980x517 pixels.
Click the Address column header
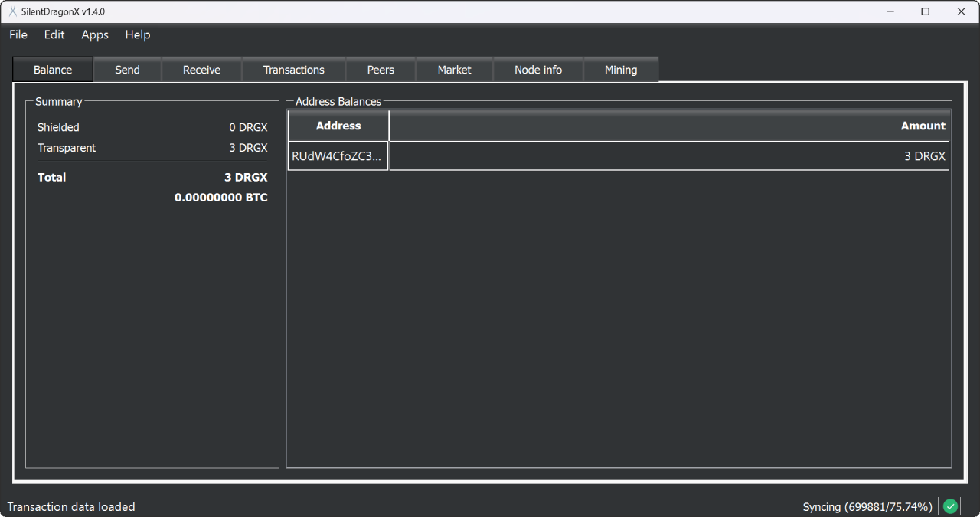click(x=338, y=126)
